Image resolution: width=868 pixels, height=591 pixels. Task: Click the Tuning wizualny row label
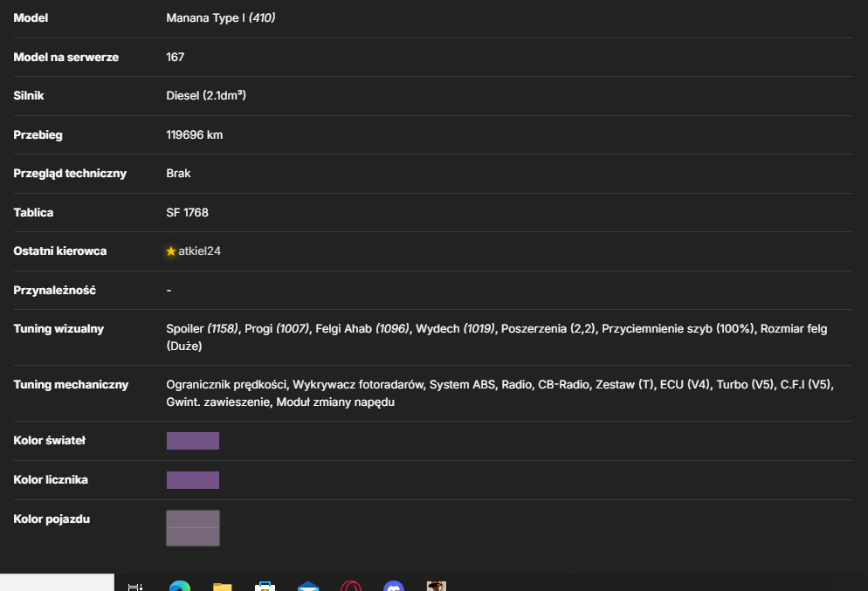59,329
